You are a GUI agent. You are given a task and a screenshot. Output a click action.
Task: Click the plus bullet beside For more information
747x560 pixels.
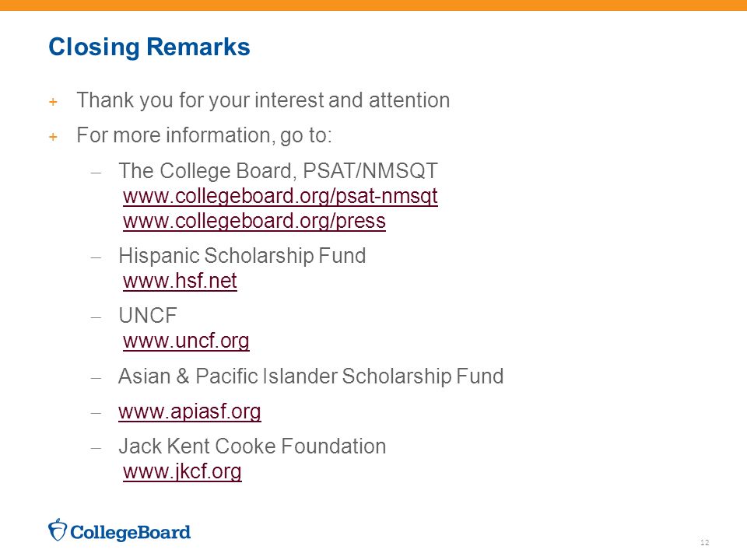pyautogui.click(x=54, y=137)
